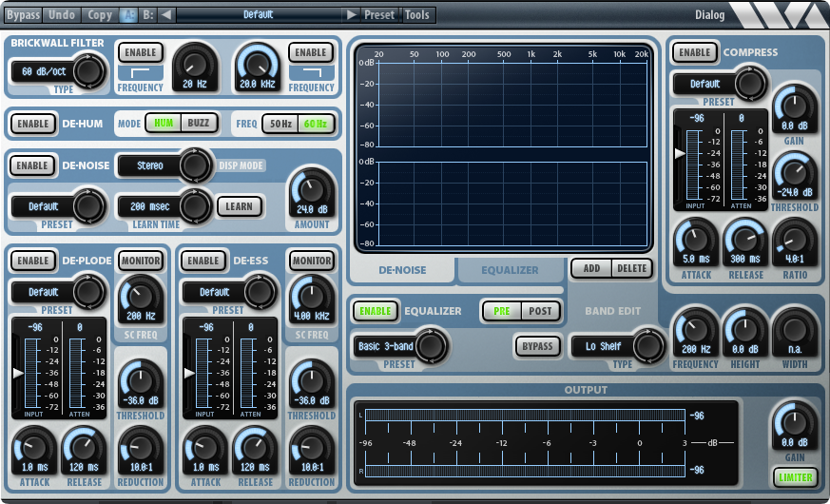Toggle the output Limiter
The width and height of the screenshot is (830, 504).
(x=795, y=477)
